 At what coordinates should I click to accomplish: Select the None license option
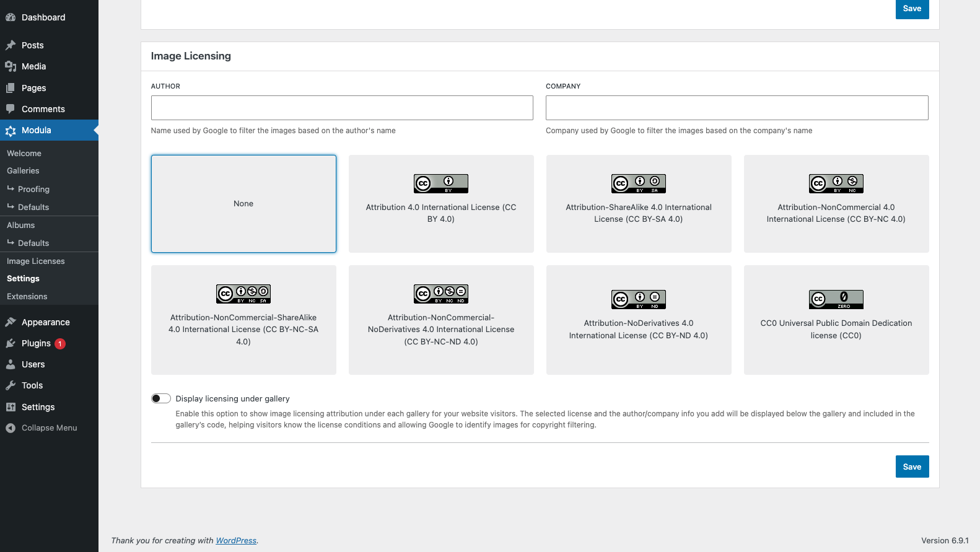click(243, 204)
